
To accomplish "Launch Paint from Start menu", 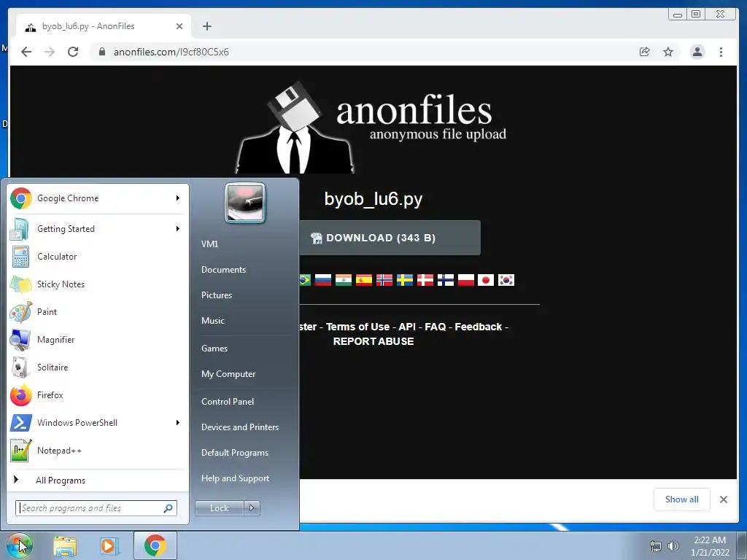I will pyautogui.click(x=98, y=312).
